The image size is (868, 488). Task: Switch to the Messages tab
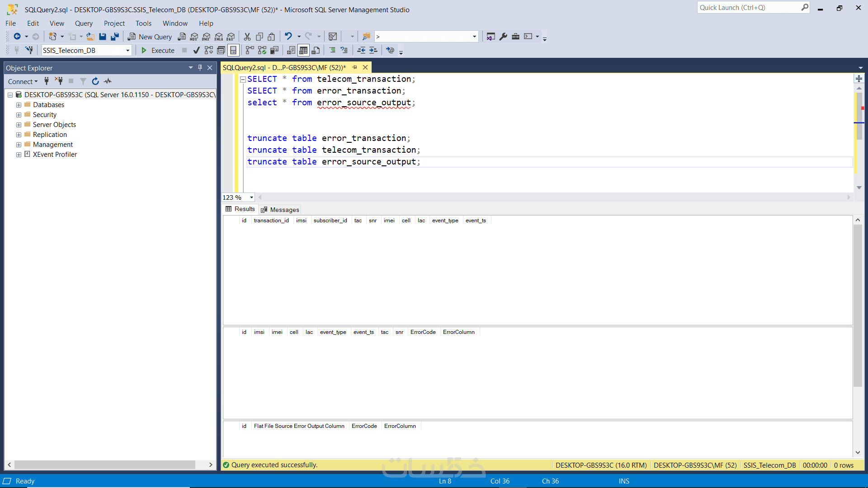click(x=280, y=210)
